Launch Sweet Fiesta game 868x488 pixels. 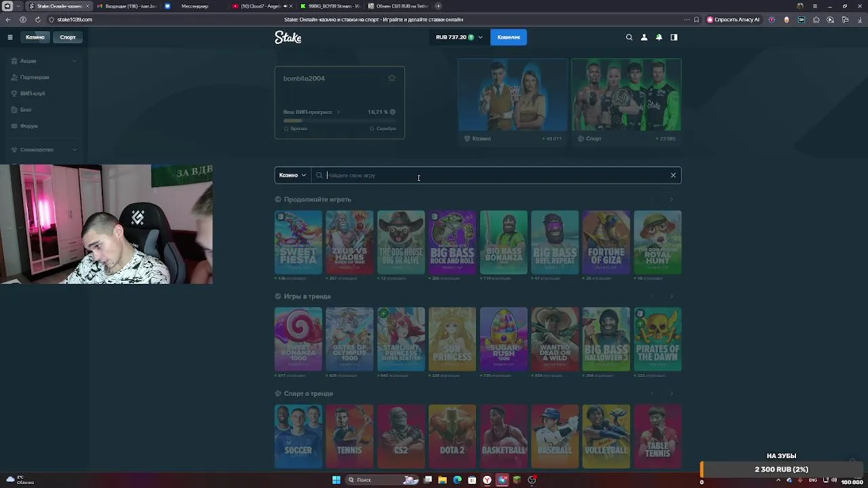pos(298,243)
